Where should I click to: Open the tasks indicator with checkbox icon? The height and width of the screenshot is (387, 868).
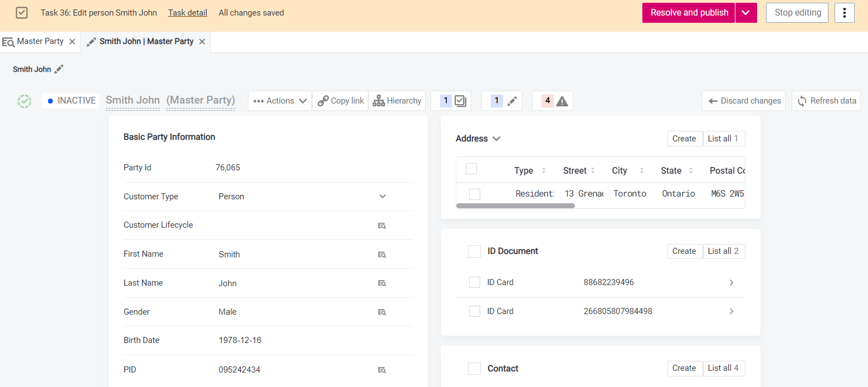(x=451, y=101)
